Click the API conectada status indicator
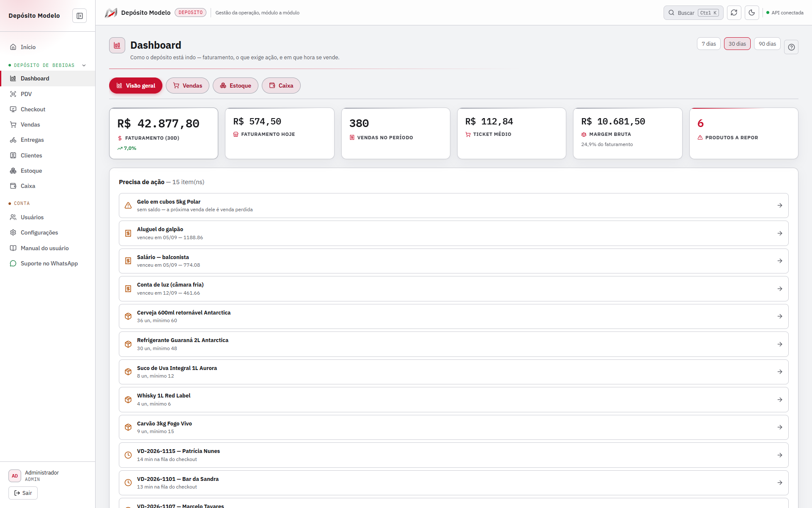Screen dimensions: 812x508 tap(785, 13)
